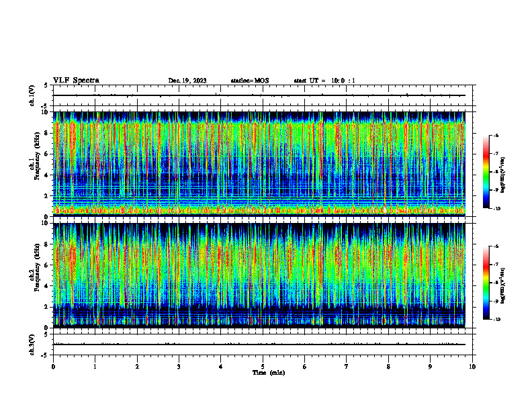Click the time-axis tick label "4"
Viewport: 532px width, 411px height.
click(x=220, y=367)
